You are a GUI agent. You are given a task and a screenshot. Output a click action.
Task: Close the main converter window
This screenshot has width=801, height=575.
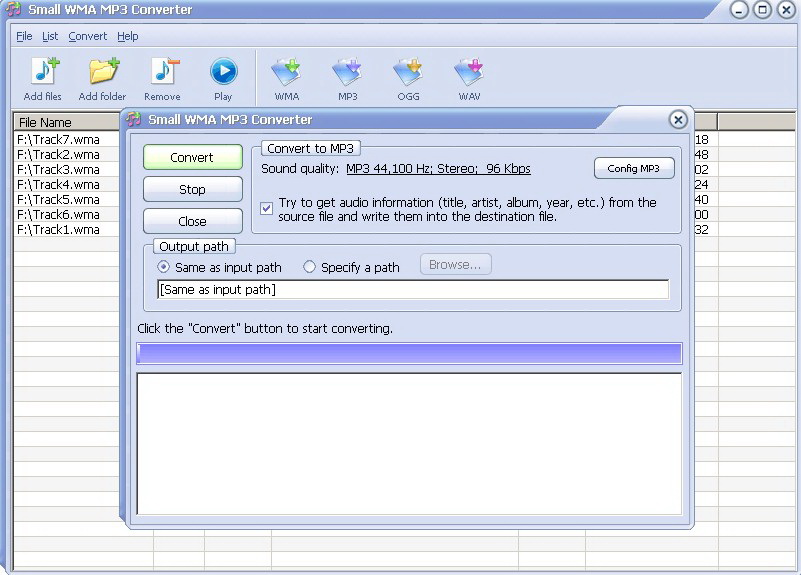coord(786,10)
